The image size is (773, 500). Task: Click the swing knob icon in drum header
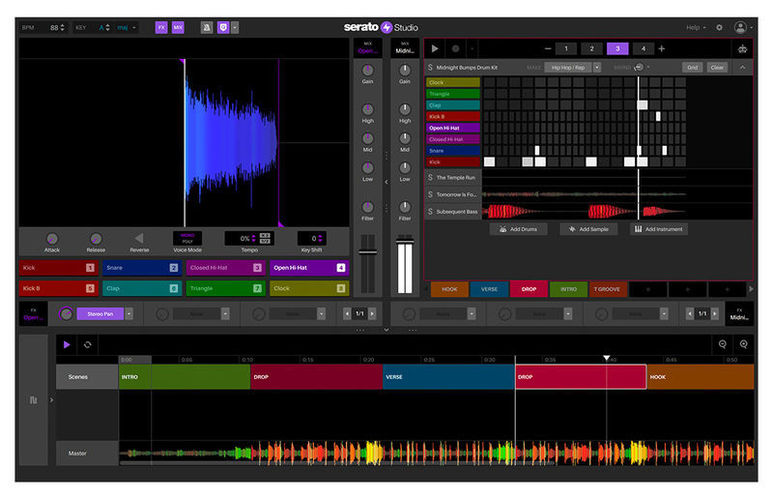coord(639,68)
